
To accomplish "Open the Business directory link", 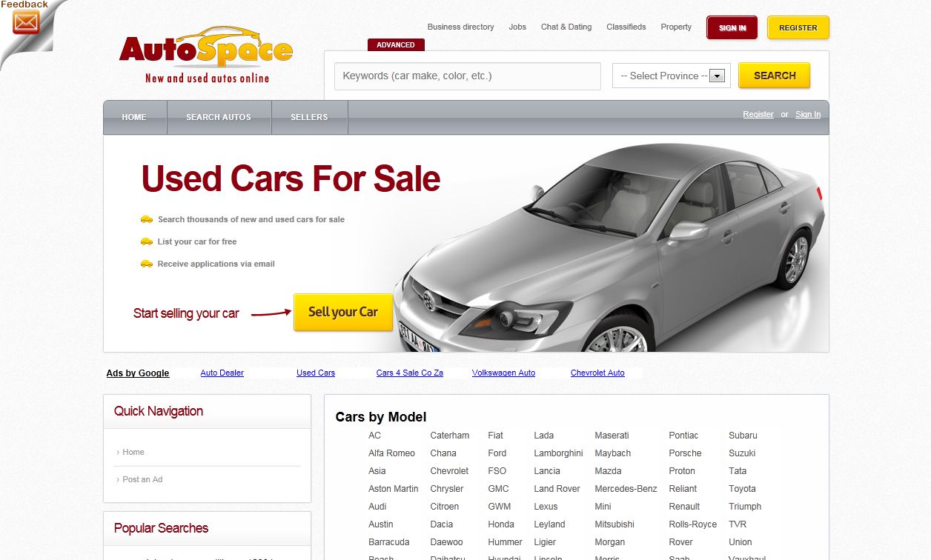I will point(460,27).
